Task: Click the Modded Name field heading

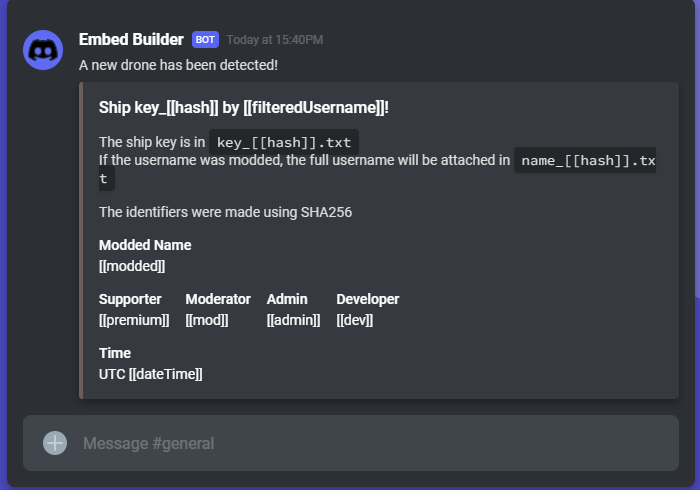Action: tap(145, 245)
